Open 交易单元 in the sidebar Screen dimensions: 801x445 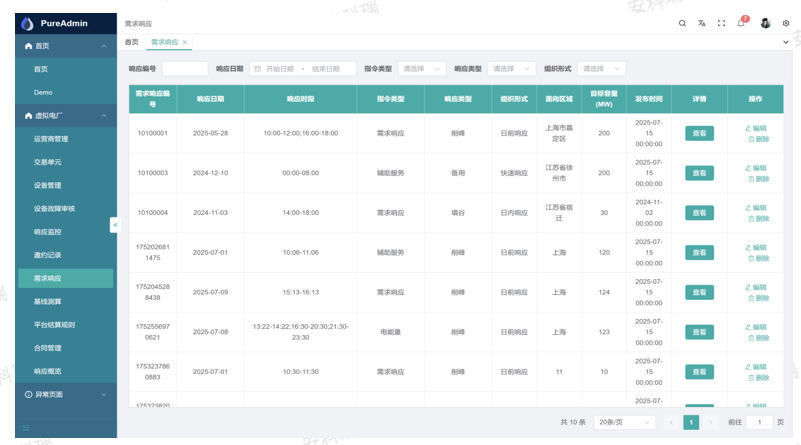[x=66, y=162]
